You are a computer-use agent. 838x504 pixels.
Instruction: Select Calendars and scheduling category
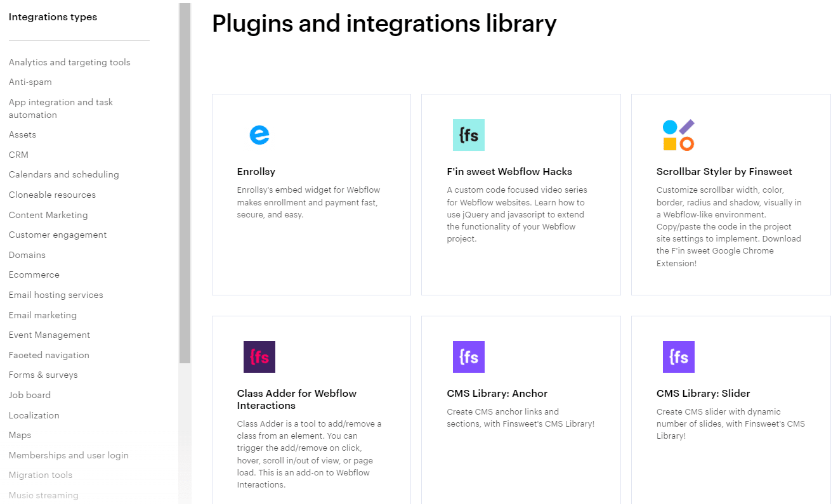[64, 174]
